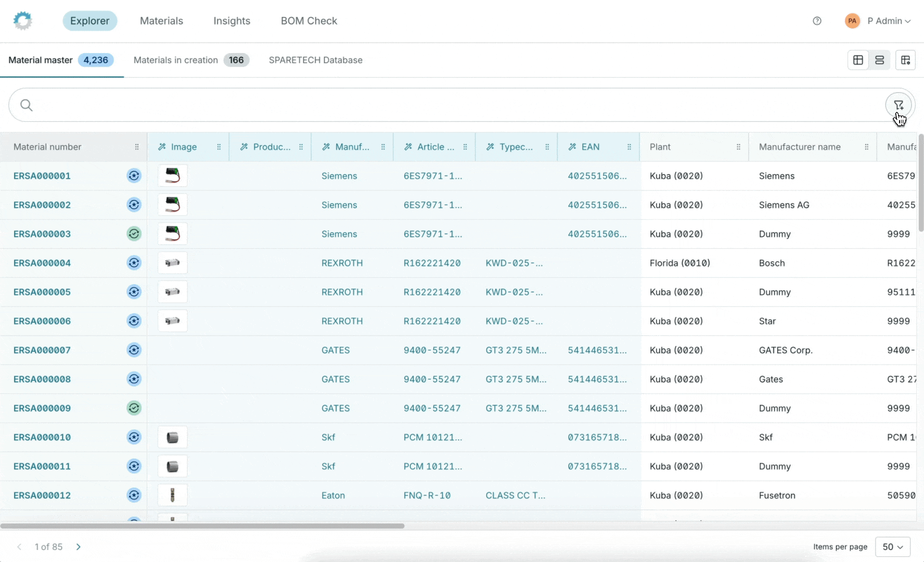Image resolution: width=924 pixels, height=562 pixels.
Task: Grab the Image column handle
Action: pos(219,147)
